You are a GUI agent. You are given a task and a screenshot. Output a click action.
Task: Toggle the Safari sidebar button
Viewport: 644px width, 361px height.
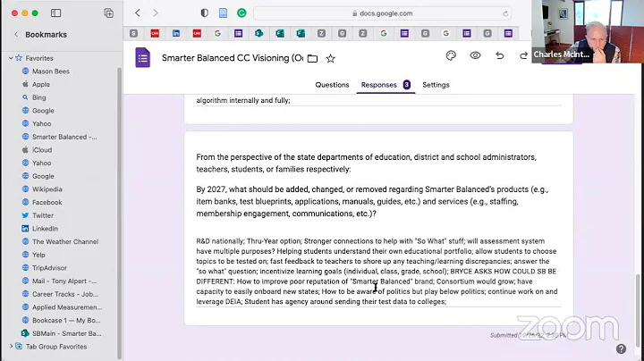point(55,13)
